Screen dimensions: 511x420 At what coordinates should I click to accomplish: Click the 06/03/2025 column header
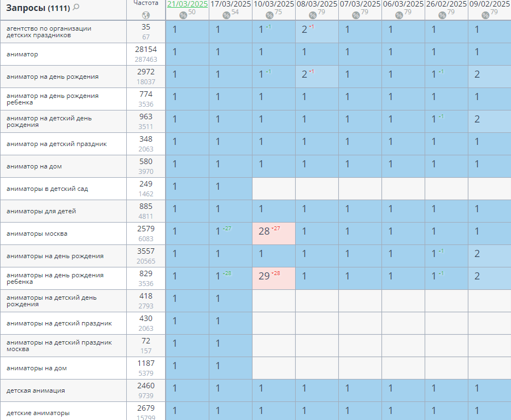403,4
